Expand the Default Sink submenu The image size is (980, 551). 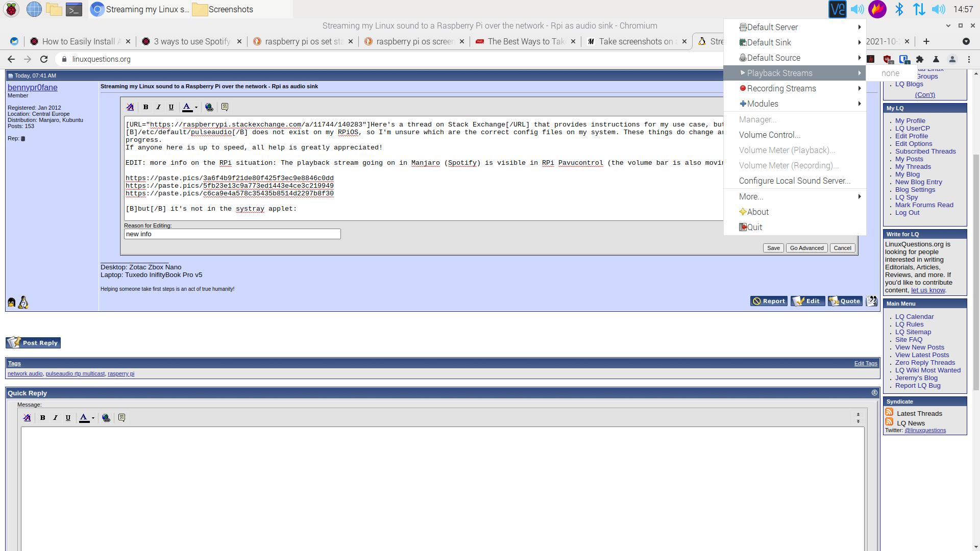[795, 42]
